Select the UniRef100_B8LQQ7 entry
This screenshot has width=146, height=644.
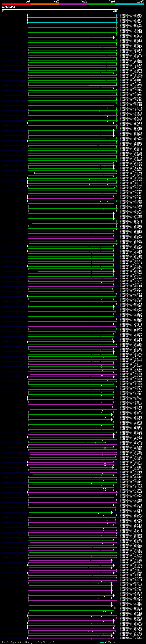(131, 630)
